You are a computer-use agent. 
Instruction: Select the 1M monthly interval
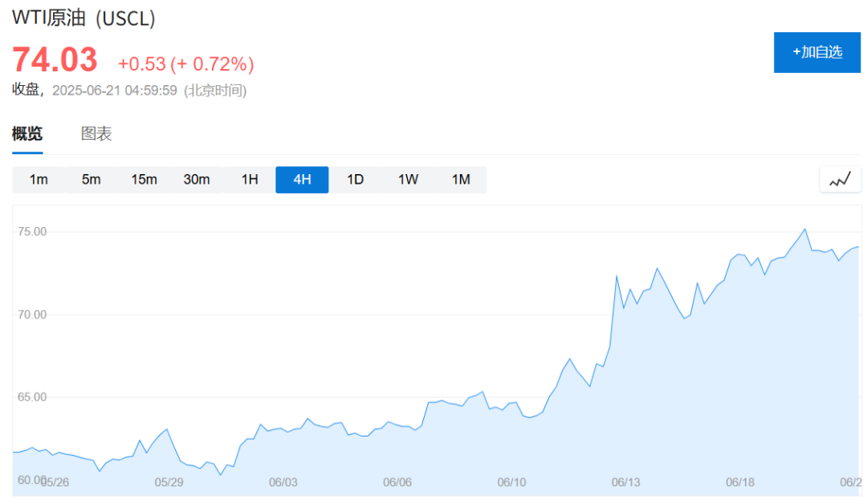coord(461,180)
